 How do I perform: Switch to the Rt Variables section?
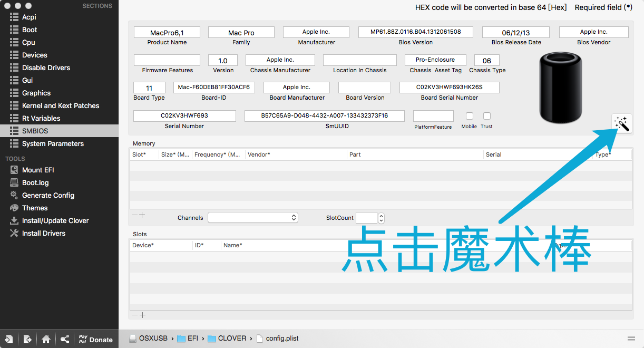(41, 118)
